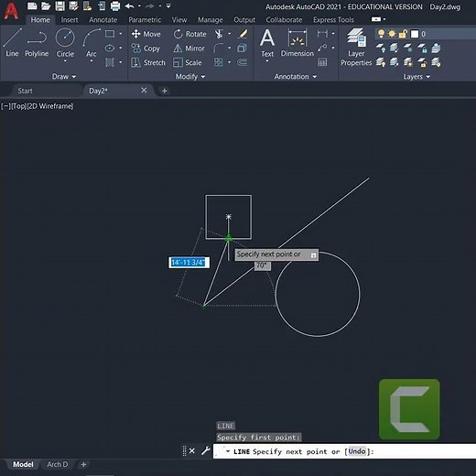
Task: Click the Plot printer icon
Action: [x=115, y=5]
